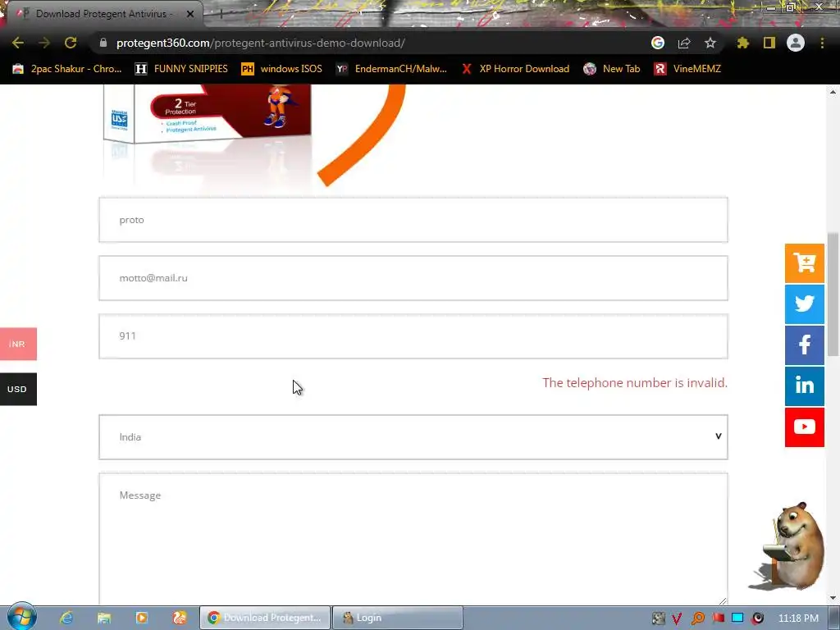Open the VineMEMZ bookmark
The height and width of the screenshot is (630, 840).
687,69
